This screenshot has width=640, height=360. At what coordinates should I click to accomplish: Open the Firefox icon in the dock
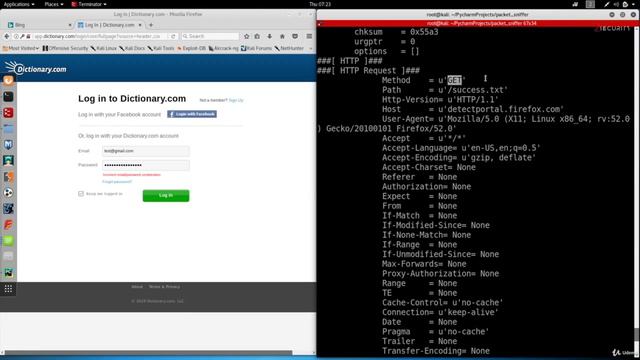tap(8, 80)
